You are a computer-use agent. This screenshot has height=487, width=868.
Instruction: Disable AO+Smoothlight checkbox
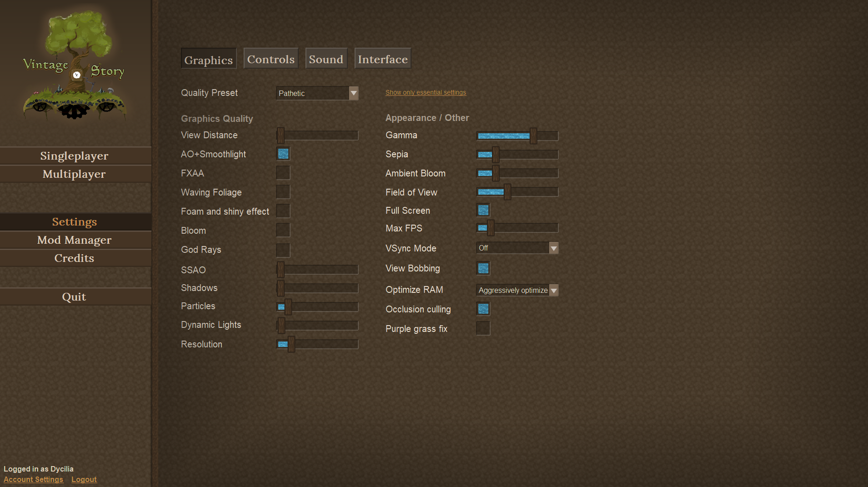point(283,154)
